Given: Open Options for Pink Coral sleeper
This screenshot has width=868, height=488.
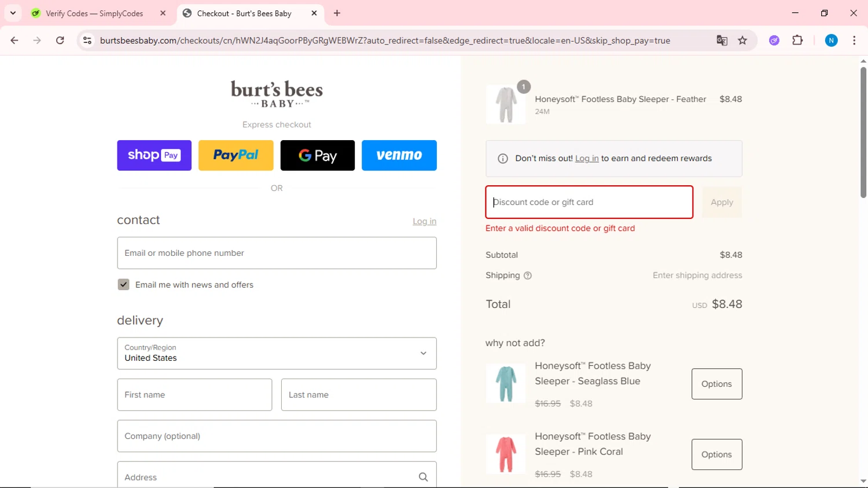Looking at the screenshot, I should coord(716,454).
